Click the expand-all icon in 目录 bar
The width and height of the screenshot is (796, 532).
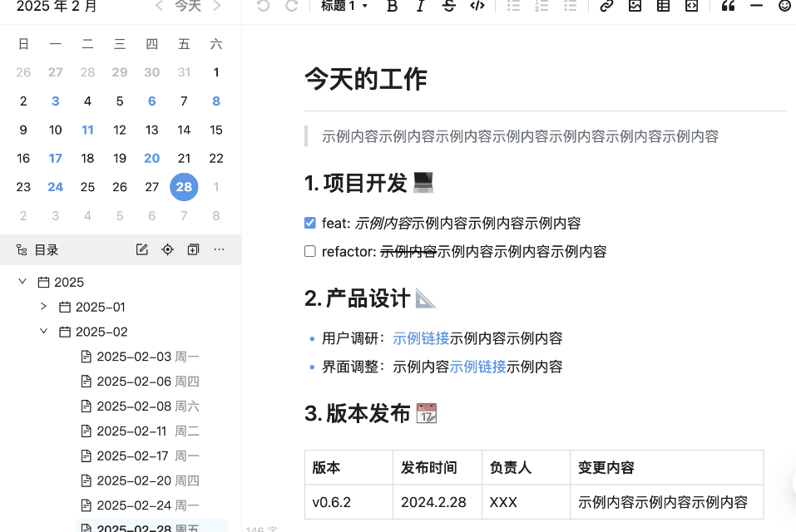click(x=194, y=249)
